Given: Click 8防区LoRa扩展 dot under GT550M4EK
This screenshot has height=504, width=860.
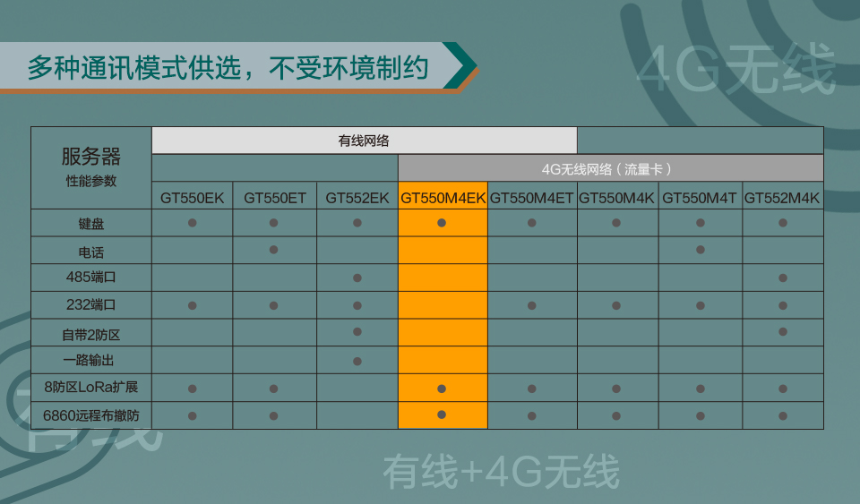Looking at the screenshot, I should (x=442, y=389).
